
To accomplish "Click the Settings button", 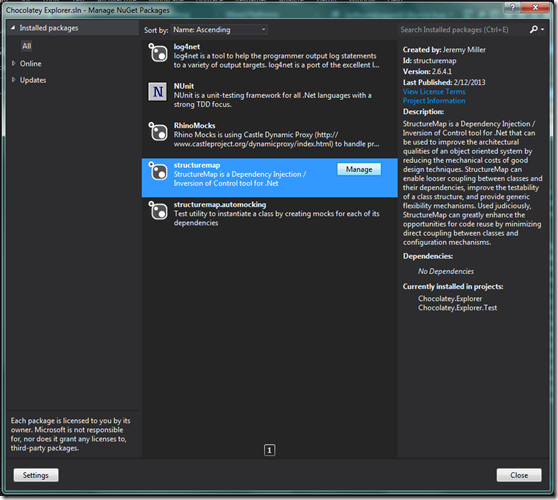I will (x=36, y=475).
